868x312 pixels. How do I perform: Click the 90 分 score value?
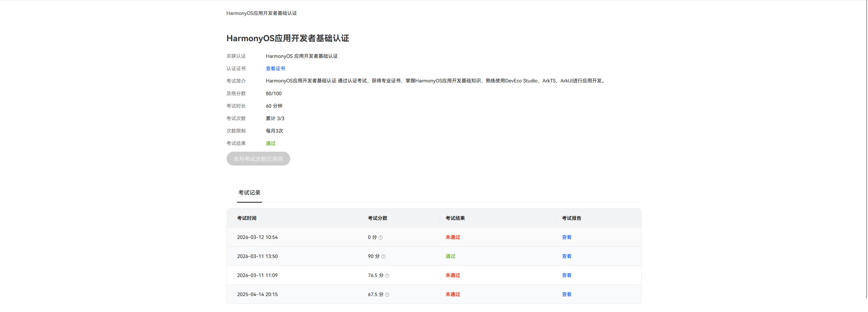click(374, 256)
